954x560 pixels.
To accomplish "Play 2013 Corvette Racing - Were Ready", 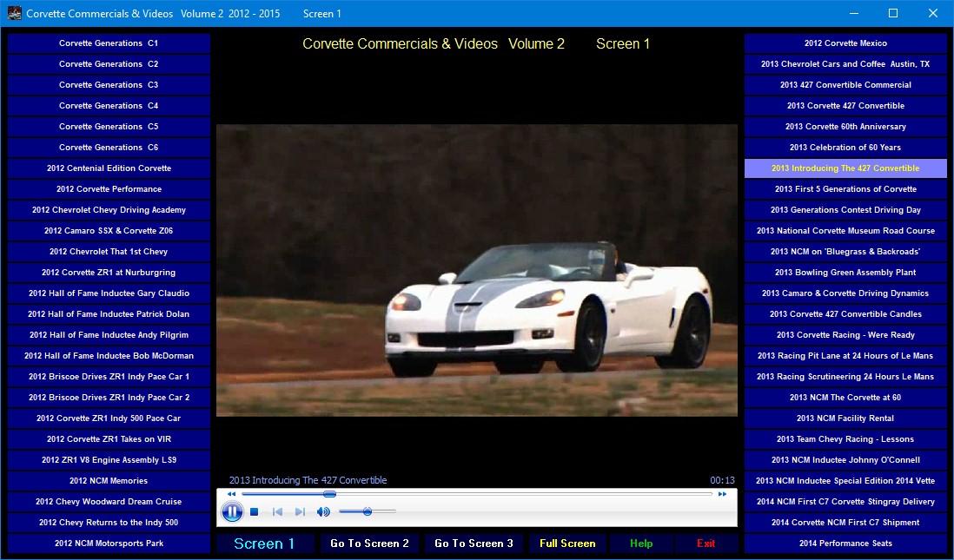I will 845,335.
